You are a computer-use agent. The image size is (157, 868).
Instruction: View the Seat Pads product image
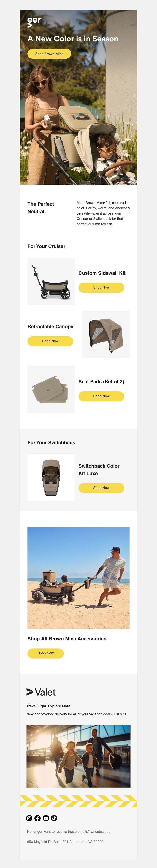click(51, 390)
